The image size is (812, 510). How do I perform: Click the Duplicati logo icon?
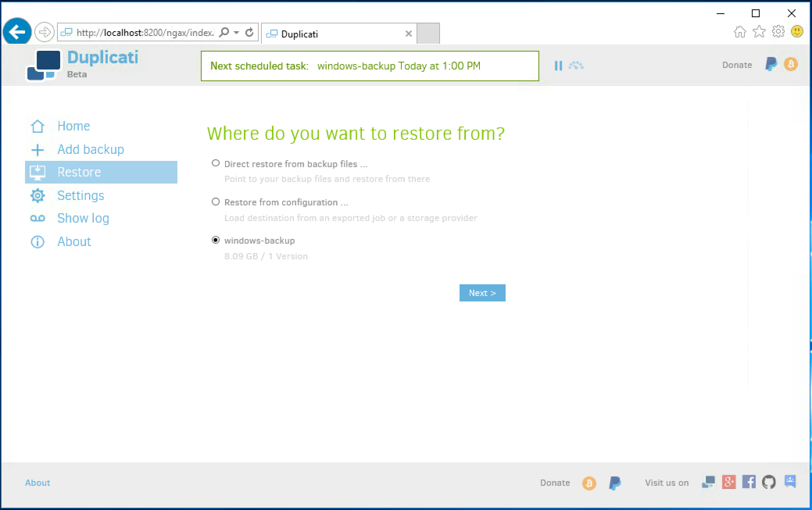click(43, 65)
